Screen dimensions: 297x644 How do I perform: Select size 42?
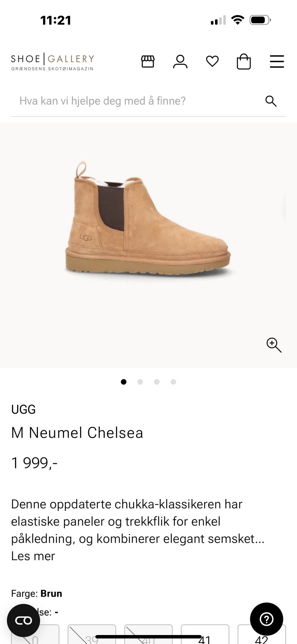pos(261,634)
